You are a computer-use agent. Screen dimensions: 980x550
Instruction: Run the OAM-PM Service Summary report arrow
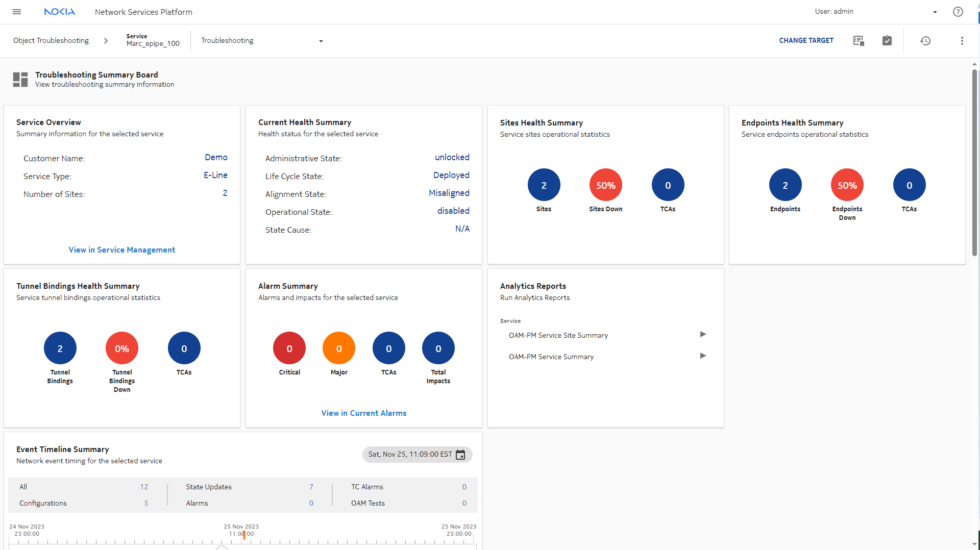[x=703, y=356]
